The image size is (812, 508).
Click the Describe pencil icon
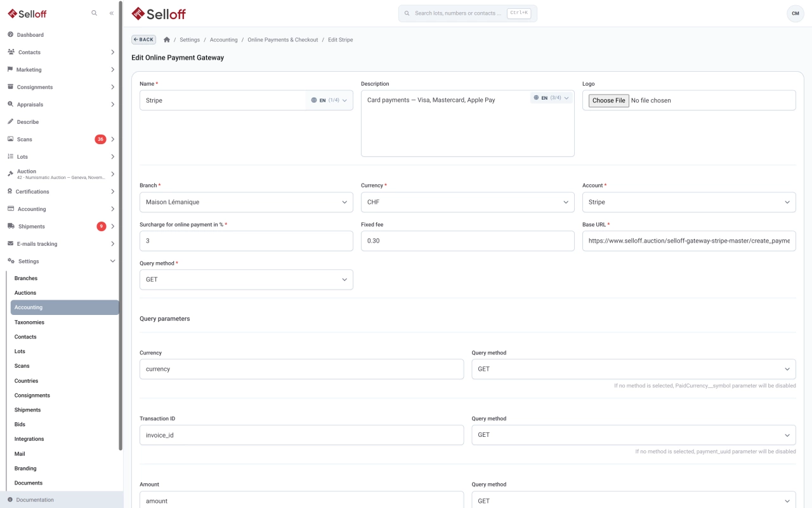tap(10, 121)
